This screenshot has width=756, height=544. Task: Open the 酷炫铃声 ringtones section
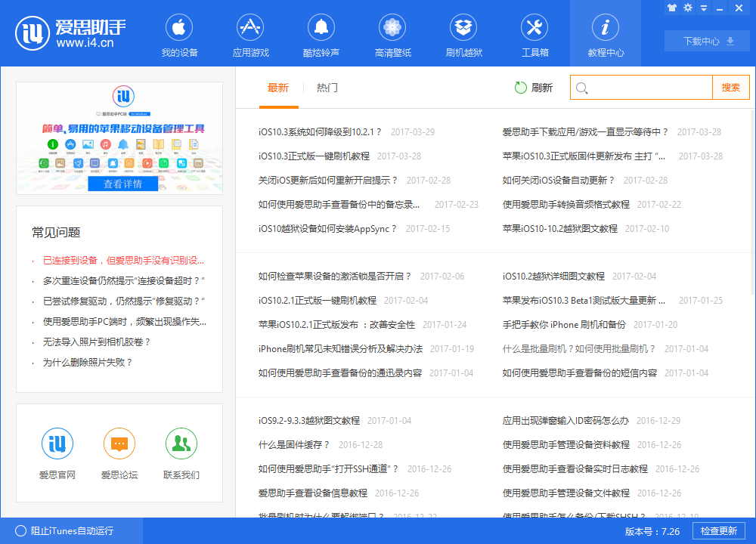click(x=321, y=35)
